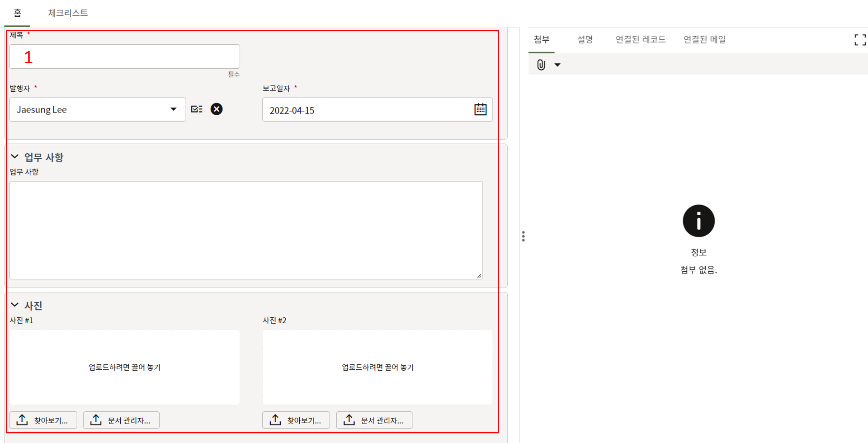The height and width of the screenshot is (443, 868).
Task: Click the paperclip attachment icon
Action: pyautogui.click(x=541, y=65)
